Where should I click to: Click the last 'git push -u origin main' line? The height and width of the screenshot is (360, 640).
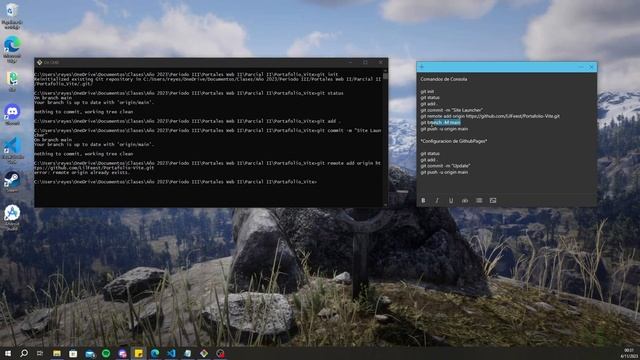click(x=444, y=172)
